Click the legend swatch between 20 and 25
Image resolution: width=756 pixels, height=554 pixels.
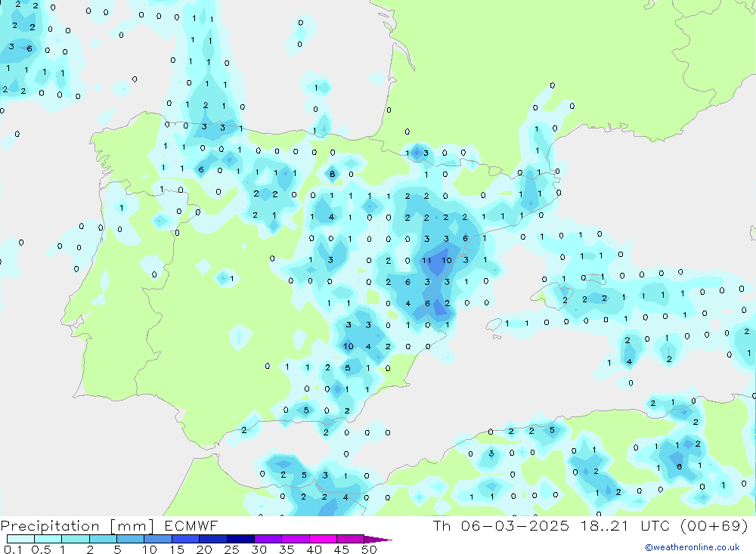tap(213, 539)
